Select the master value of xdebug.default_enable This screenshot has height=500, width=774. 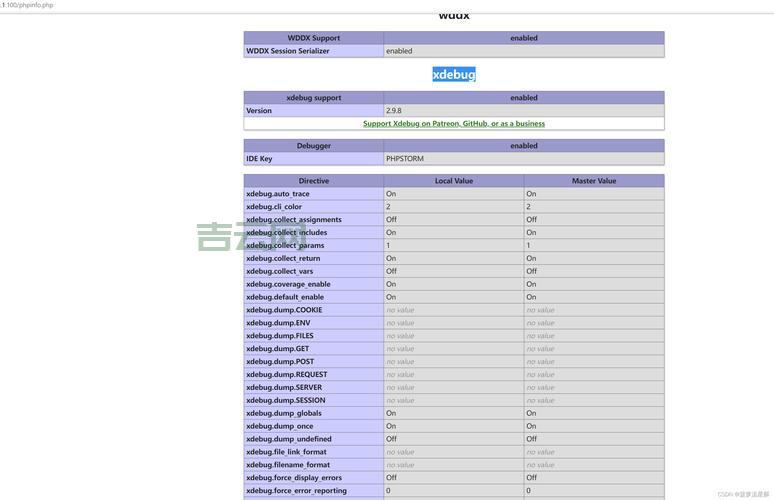coord(531,297)
